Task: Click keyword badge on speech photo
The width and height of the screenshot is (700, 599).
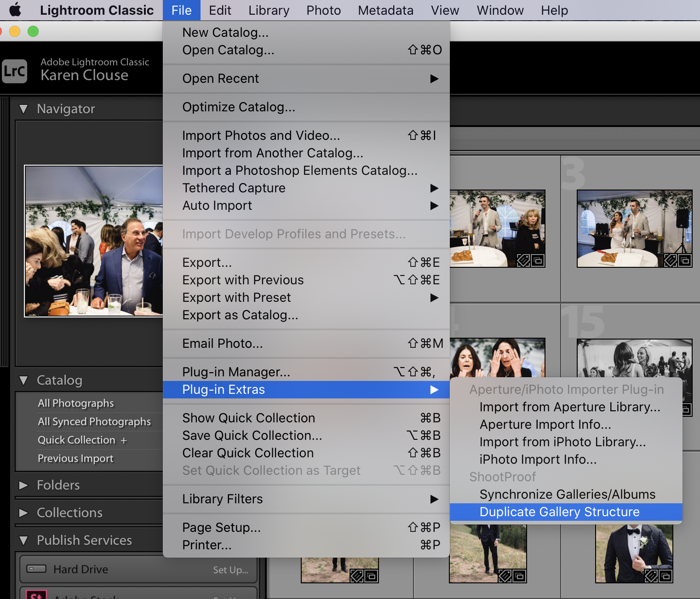Action: tap(523, 261)
